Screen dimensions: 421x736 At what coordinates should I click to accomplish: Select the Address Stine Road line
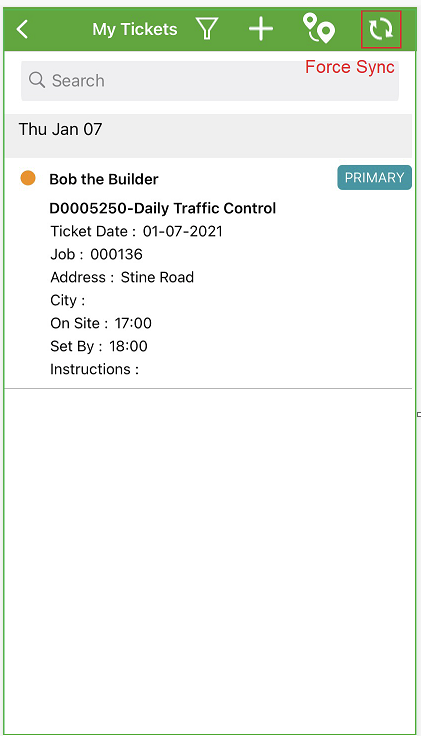pyautogui.click(x=122, y=277)
